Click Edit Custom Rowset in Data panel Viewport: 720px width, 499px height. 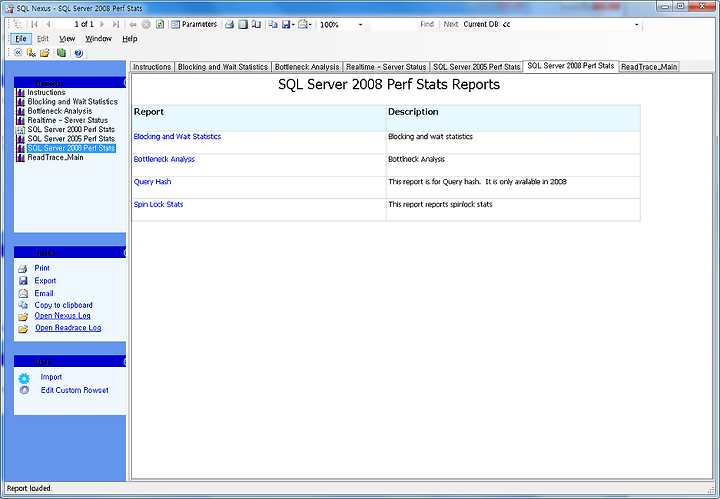74,390
